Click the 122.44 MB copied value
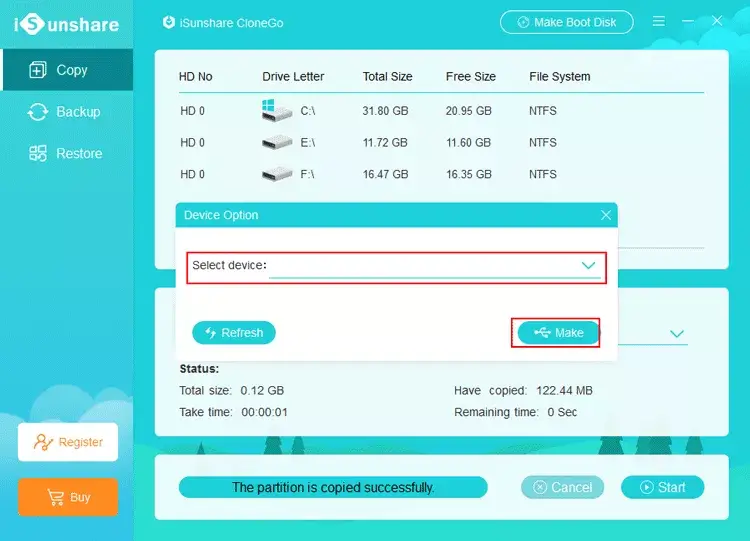Viewport: 750px width, 541px height. point(564,391)
